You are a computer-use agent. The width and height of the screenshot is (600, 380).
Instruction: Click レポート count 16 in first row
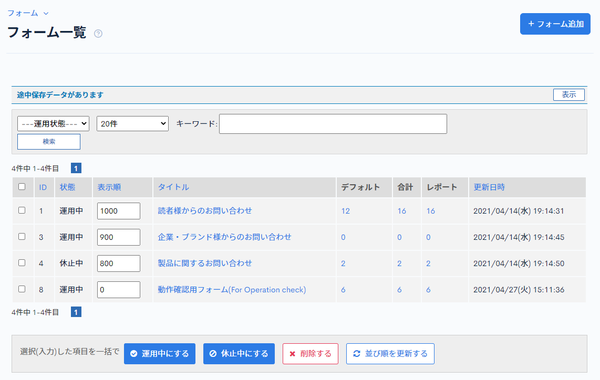(x=431, y=211)
